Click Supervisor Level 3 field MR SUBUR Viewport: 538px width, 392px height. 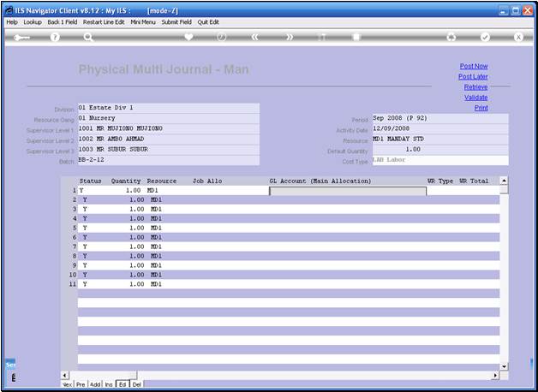(169, 150)
